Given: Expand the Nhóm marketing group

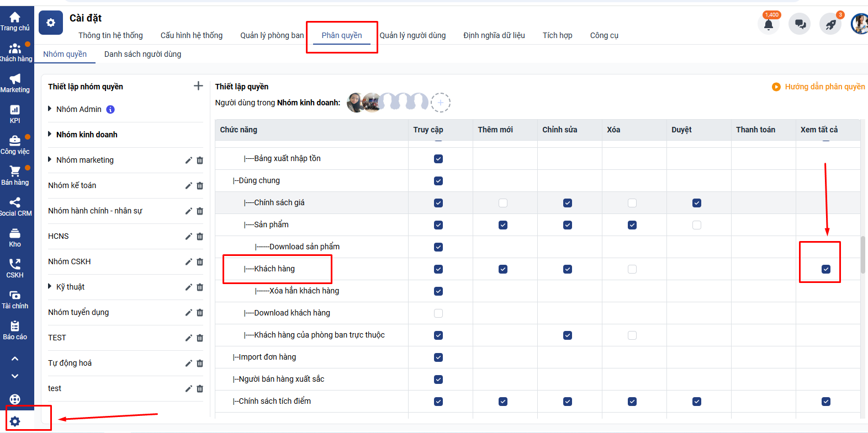Looking at the screenshot, I should coord(50,160).
